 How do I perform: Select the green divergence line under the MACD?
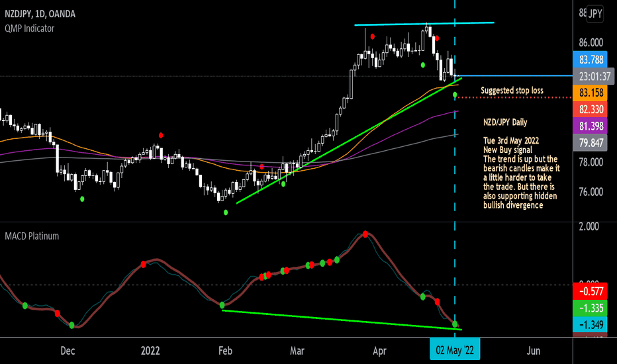point(342,320)
